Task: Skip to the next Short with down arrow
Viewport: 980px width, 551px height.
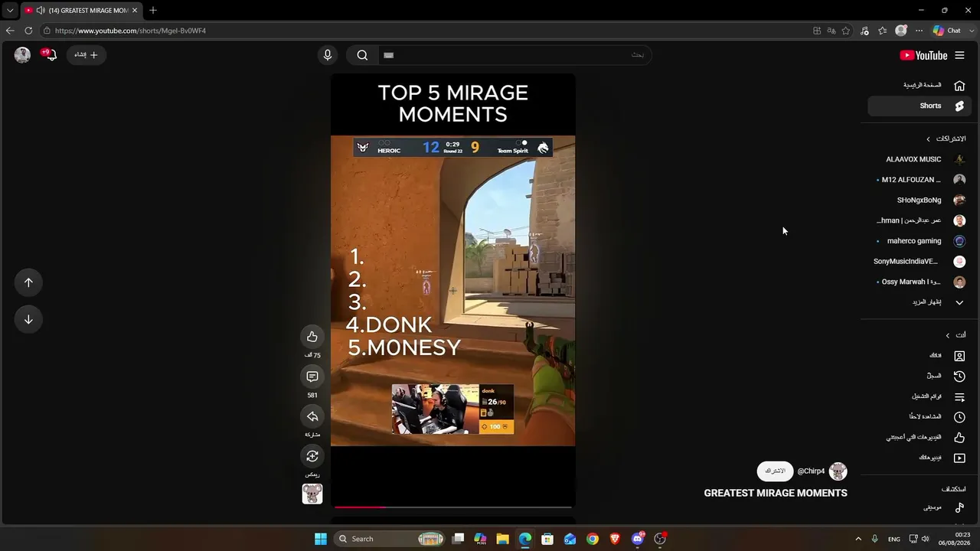Action: click(28, 319)
